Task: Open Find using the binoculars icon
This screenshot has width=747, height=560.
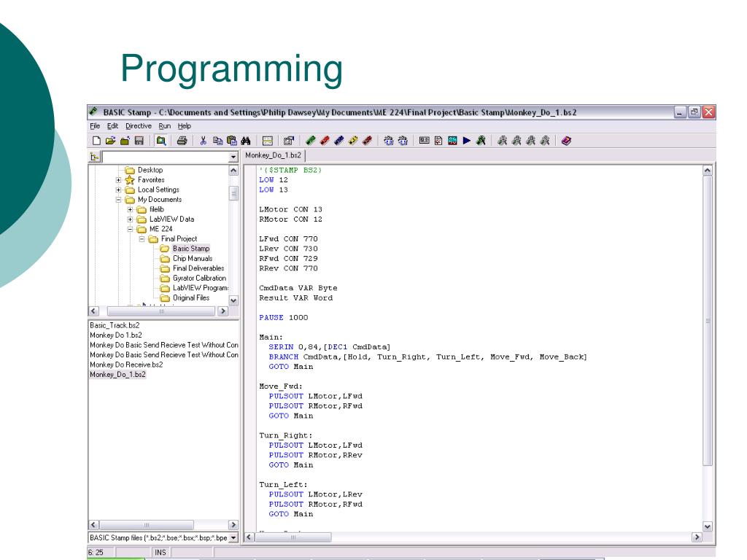Action: tap(246, 141)
